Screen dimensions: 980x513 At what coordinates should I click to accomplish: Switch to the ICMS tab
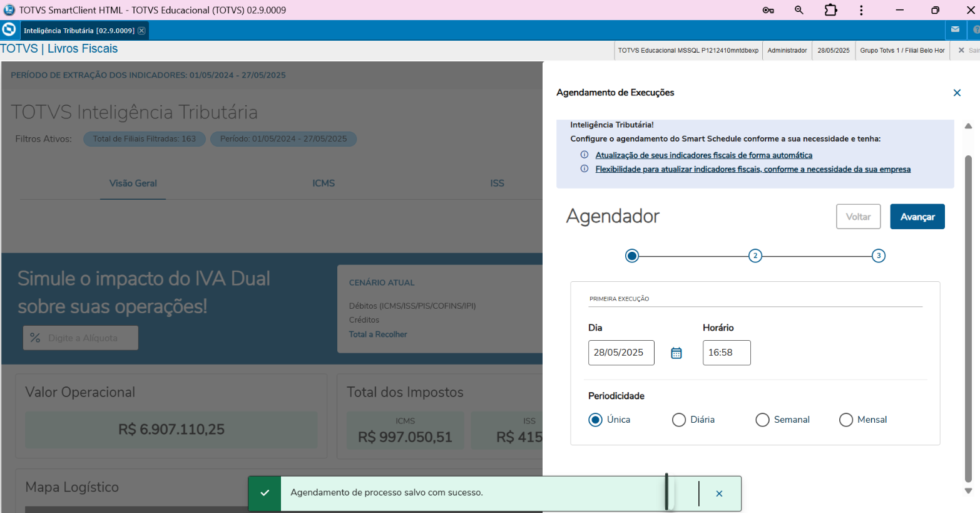point(324,184)
